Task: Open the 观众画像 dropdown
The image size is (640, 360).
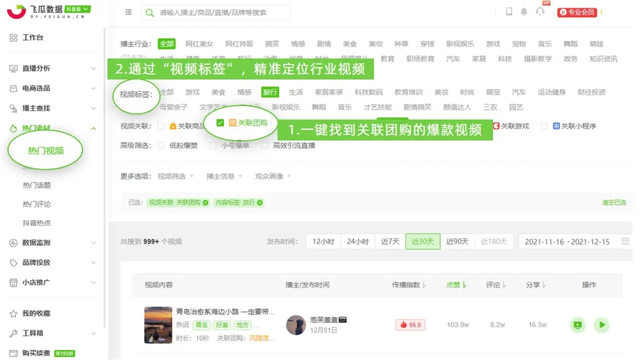Action: coord(273,176)
